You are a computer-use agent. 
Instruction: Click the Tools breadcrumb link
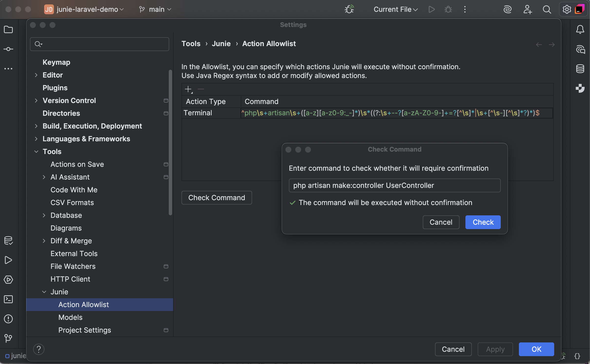point(191,44)
